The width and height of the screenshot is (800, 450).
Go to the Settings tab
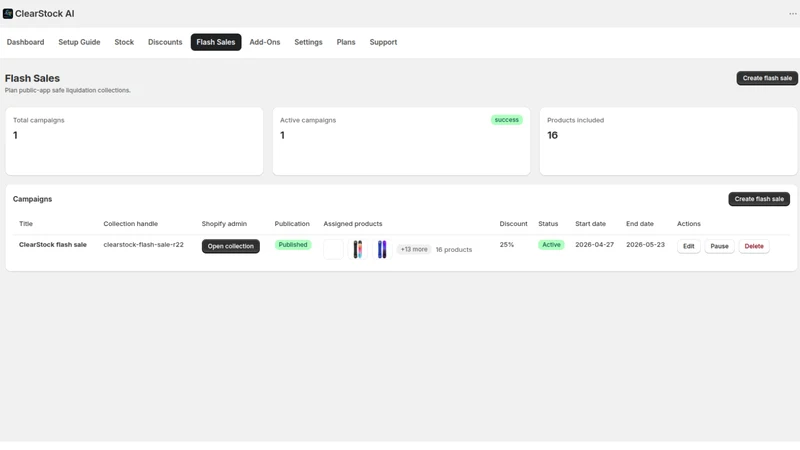308,42
